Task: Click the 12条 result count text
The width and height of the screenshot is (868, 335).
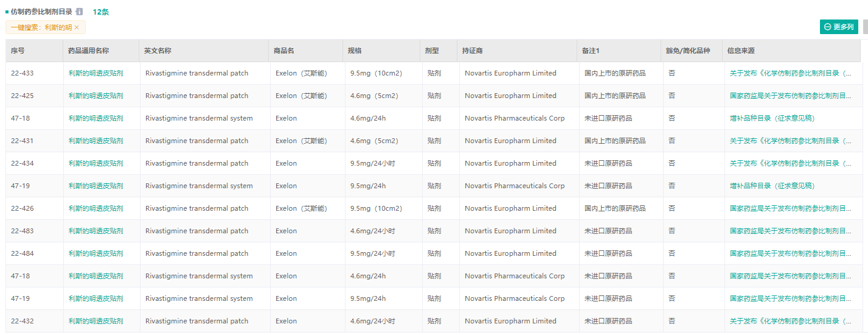Action: [101, 12]
